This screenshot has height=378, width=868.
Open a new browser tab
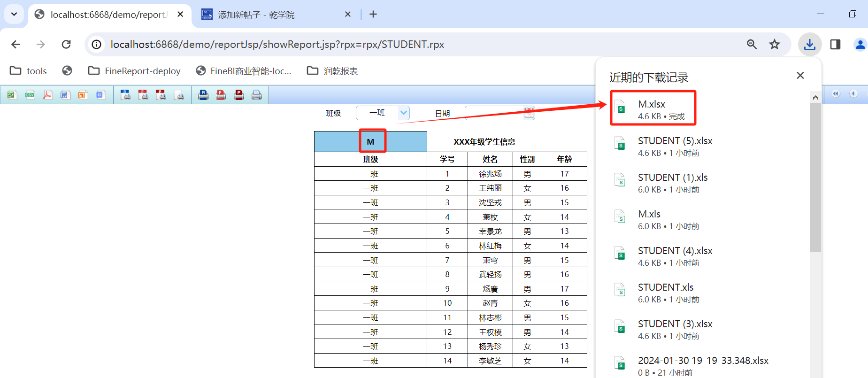click(x=373, y=15)
